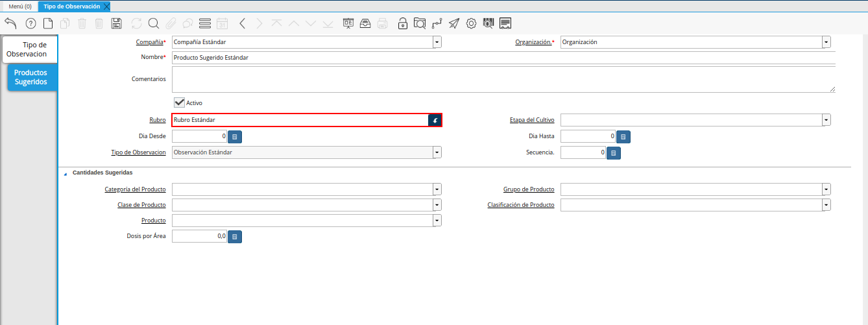Open calculator for Dosis por Área

tap(235, 237)
